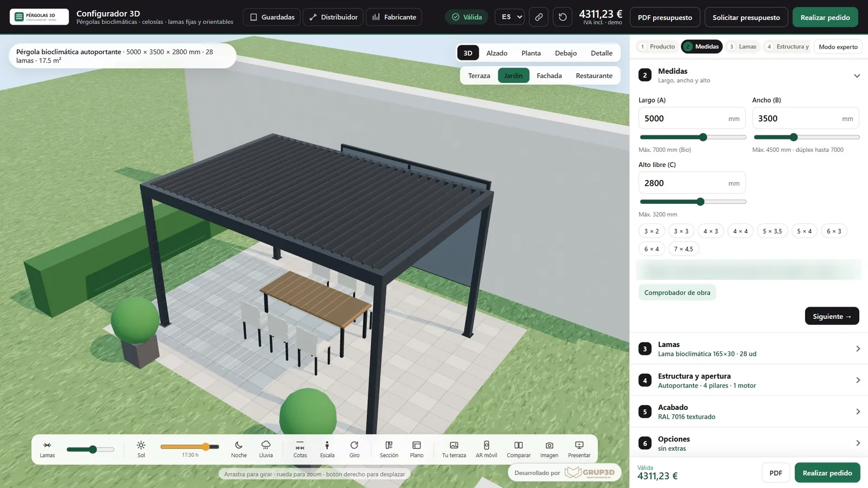Image resolution: width=868 pixels, height=488 pixels.
Task: Launch AR móvil viewer
Action: click(486, 450)
